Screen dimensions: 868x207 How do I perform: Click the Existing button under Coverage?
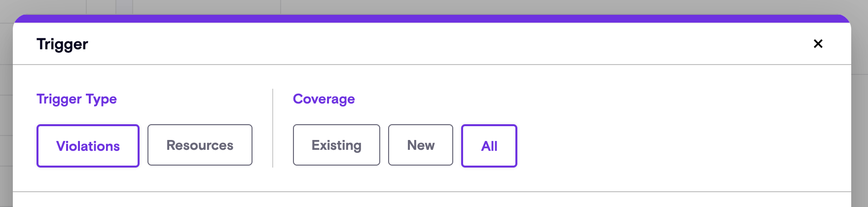(x=336, y=145)
